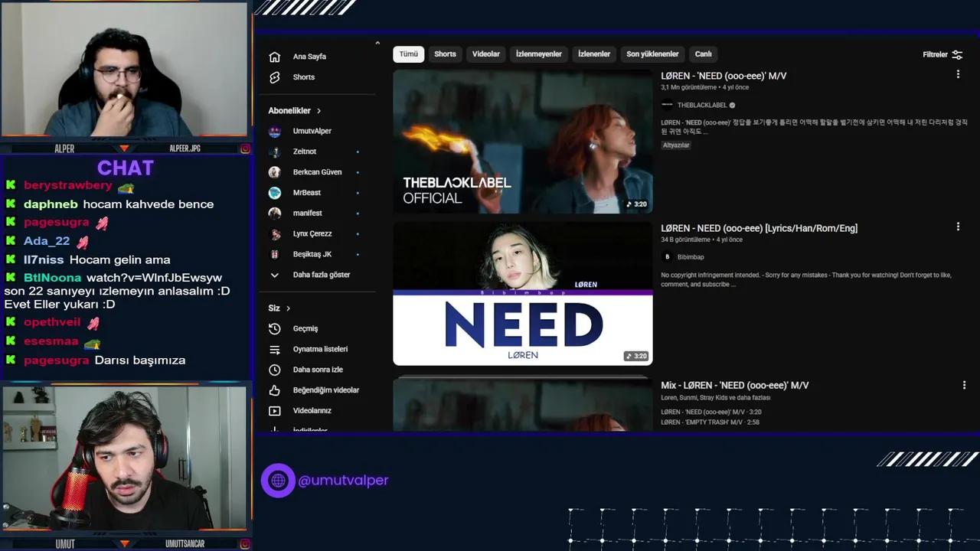Open Bibimbap channel name link
The image size is (980, 551).
tap(691, 257)
